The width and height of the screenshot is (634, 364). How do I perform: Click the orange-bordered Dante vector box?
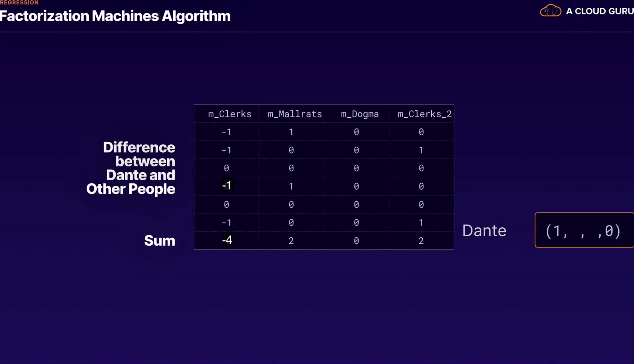click(584, 230)
